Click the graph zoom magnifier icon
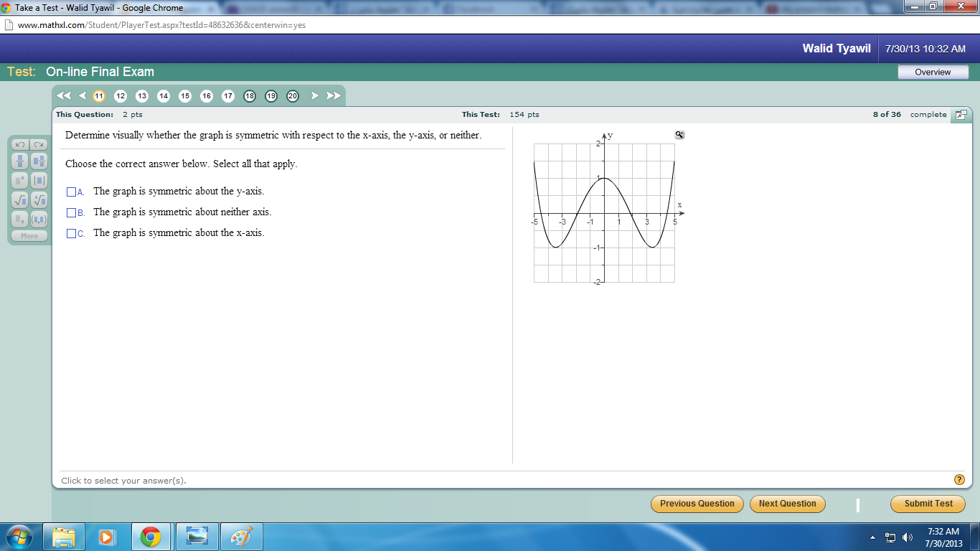Screen dimensions: 980x551 coord(679,135)
